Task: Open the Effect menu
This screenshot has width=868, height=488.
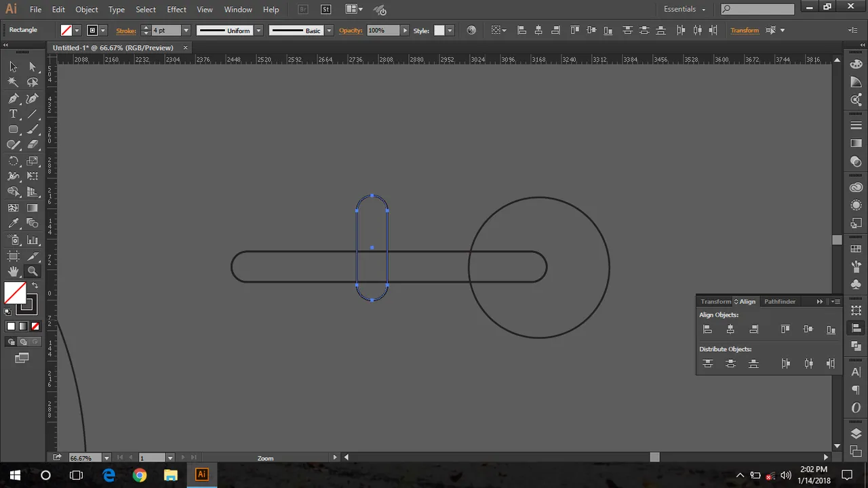Action: pos(176,9)
